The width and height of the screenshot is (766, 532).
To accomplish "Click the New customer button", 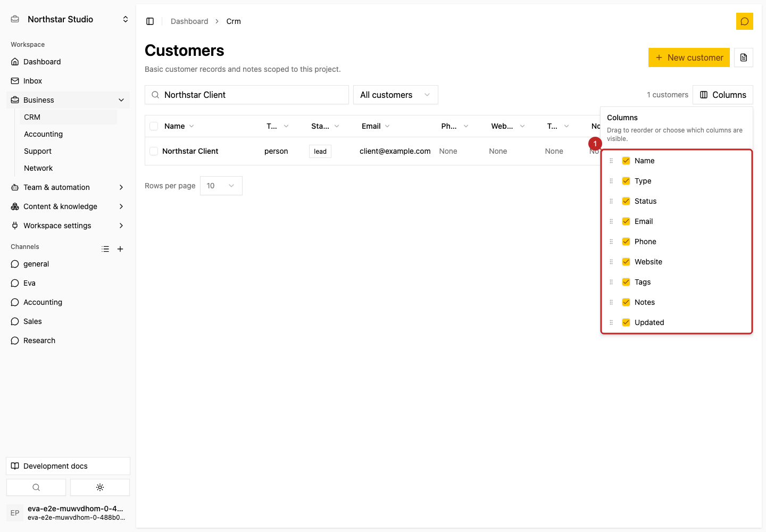I will click(x=689, y=57).
